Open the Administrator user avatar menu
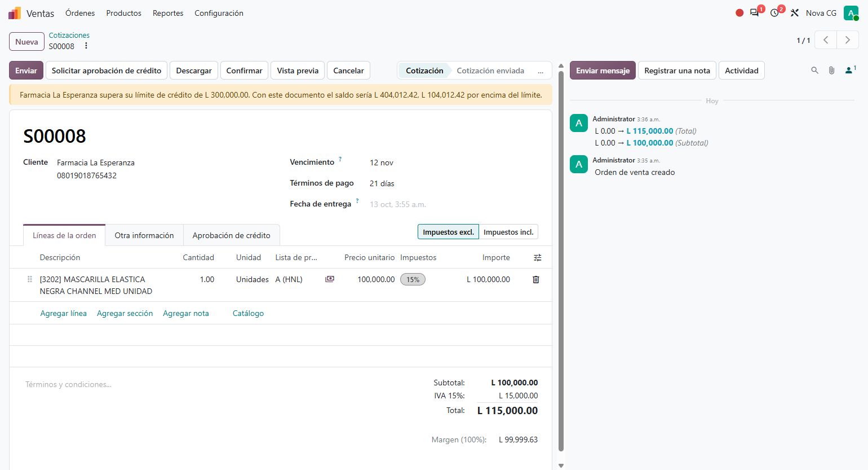This screenshot has height=470, width=868. [851, 13]
